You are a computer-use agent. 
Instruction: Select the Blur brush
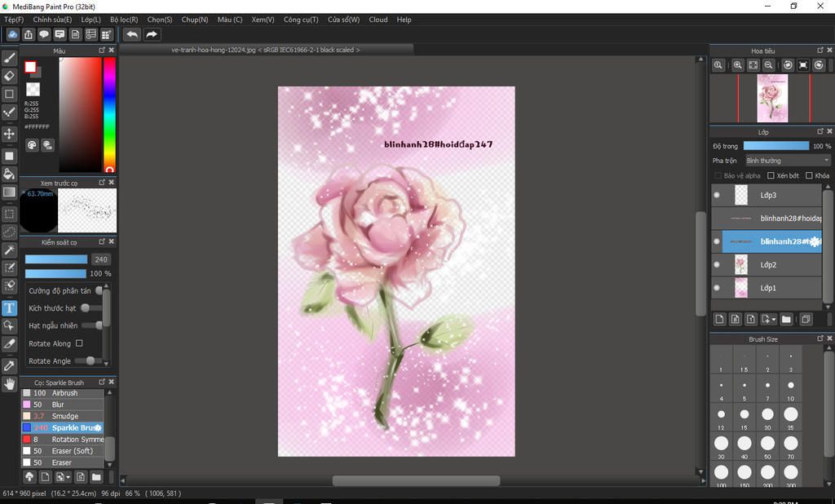pyautogui.click(x=62, y=405)
